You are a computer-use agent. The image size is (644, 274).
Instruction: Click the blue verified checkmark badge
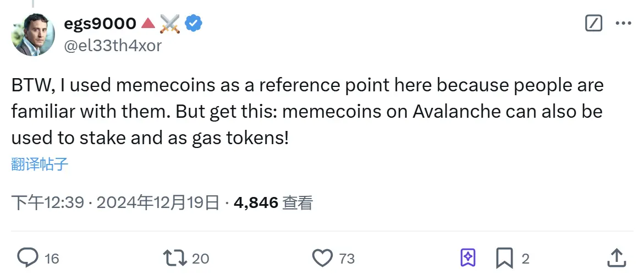193,23
